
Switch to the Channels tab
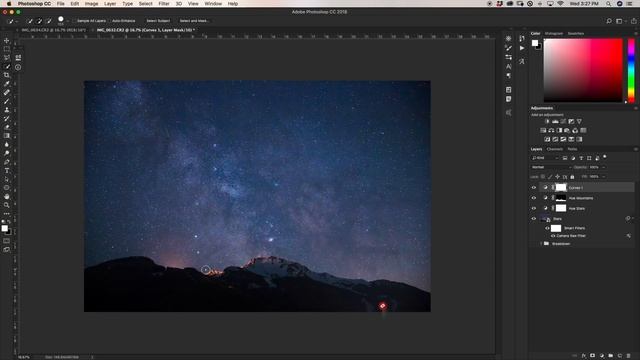(x=555, y=149)
